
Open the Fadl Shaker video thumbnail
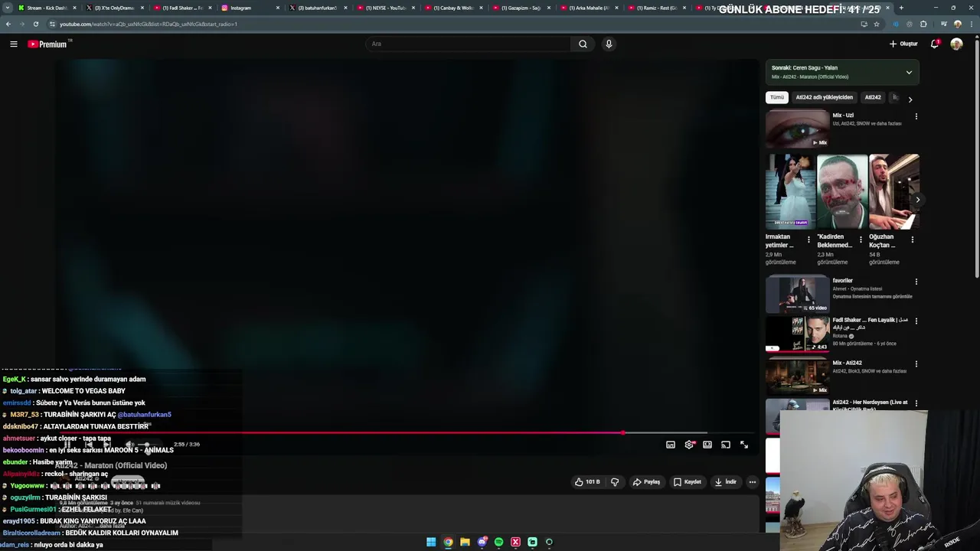click(797, 334)
